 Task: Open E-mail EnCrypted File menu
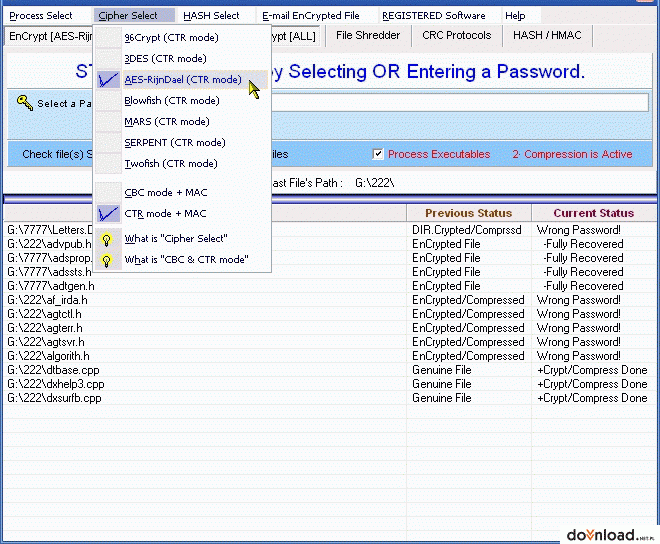click(311, 16)
